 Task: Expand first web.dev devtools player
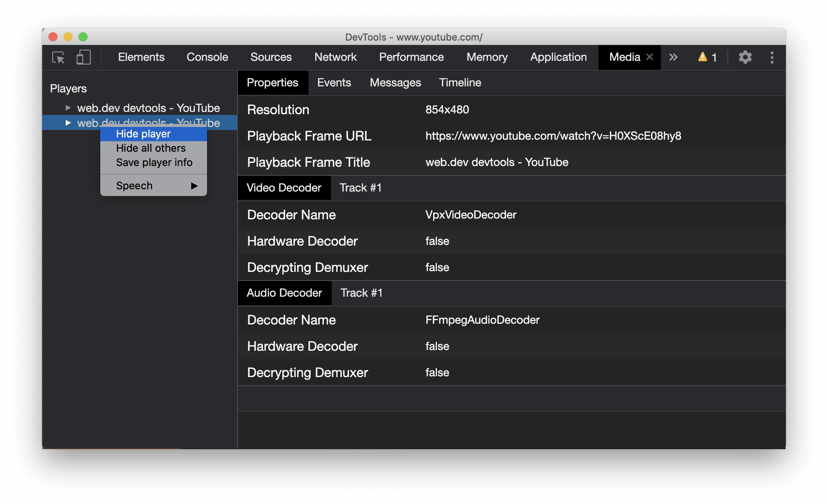[x=67, y=107]
